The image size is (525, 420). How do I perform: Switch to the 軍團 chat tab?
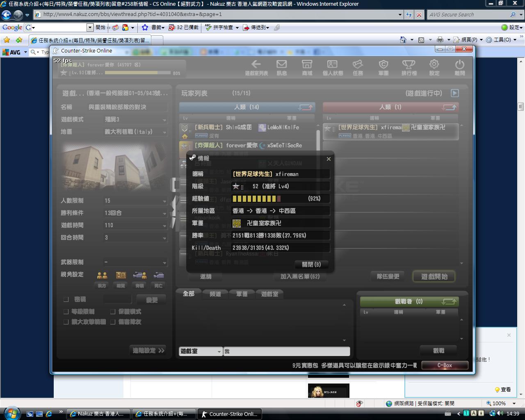(x=242, y=294)
